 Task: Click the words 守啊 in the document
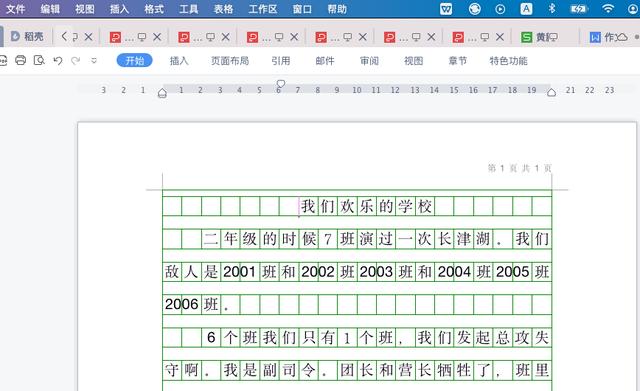point(182,371)
